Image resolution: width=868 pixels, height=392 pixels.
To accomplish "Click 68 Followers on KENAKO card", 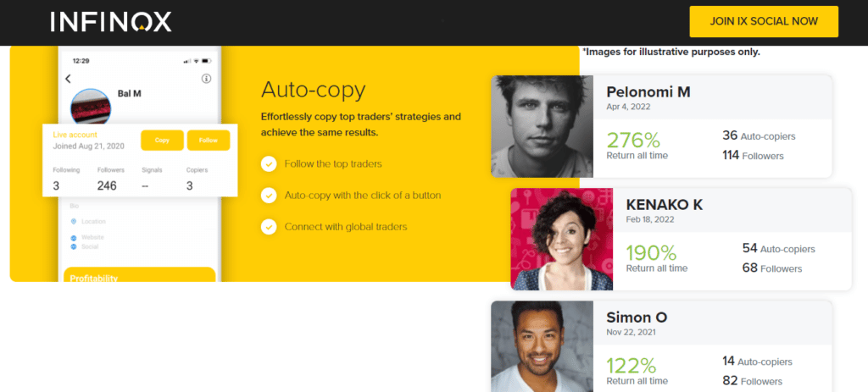I will click(772, 268).
